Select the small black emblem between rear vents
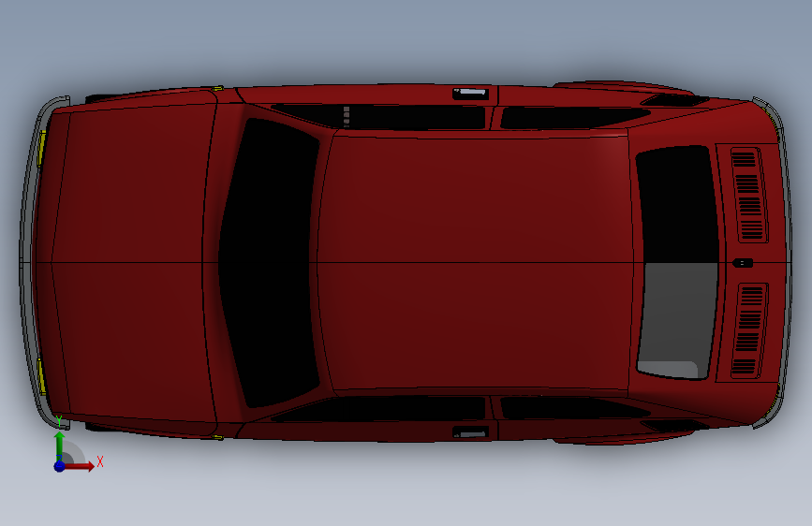Image resolution: width=812 pixels, height=526 pixels. click(x=743, y=263)
